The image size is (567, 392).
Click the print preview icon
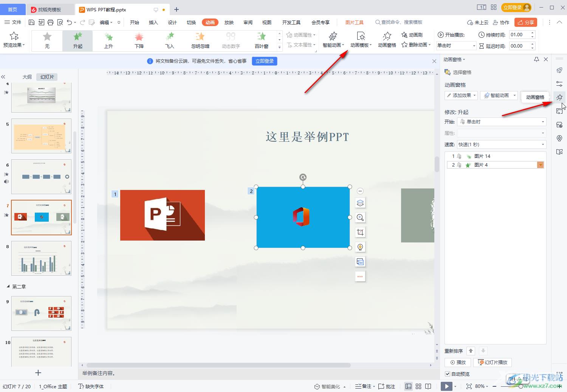pos(60,22)
